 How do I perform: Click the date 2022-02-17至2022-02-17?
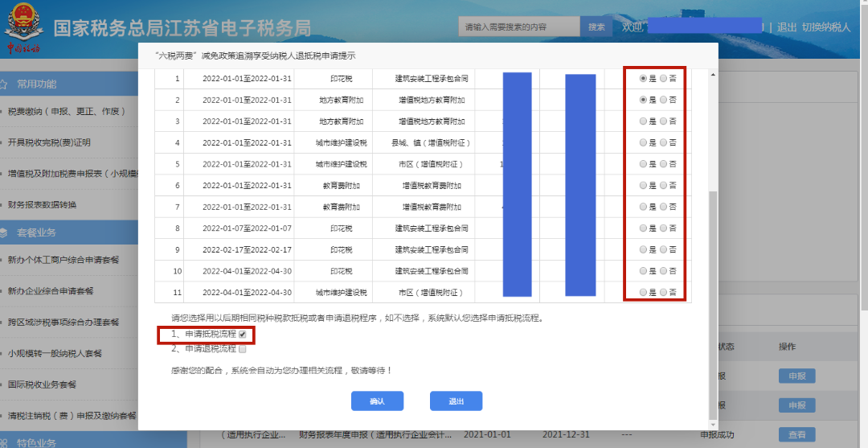(x=247, y=250)
